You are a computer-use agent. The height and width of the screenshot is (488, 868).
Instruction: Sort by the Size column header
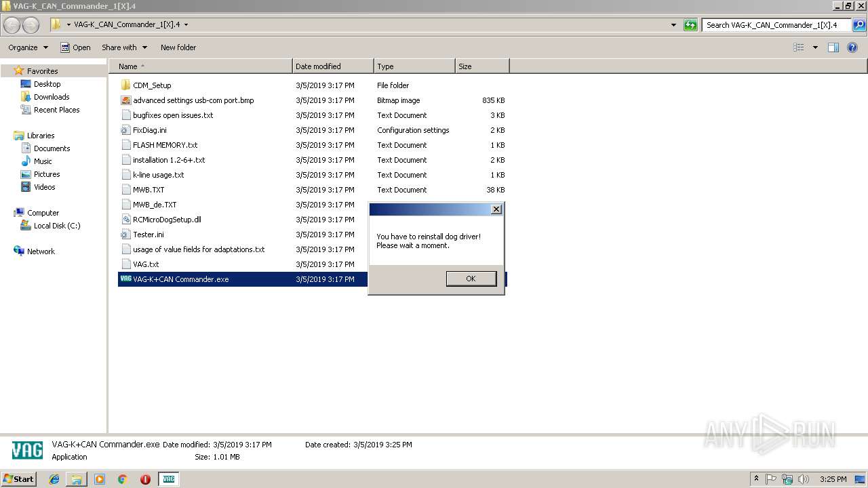[482, 66]
